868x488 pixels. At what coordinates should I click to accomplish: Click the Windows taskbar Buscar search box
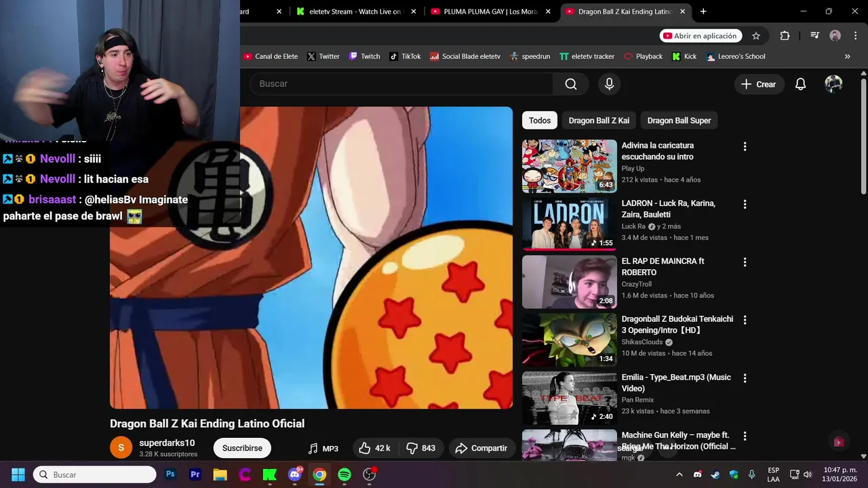point(95,474)
